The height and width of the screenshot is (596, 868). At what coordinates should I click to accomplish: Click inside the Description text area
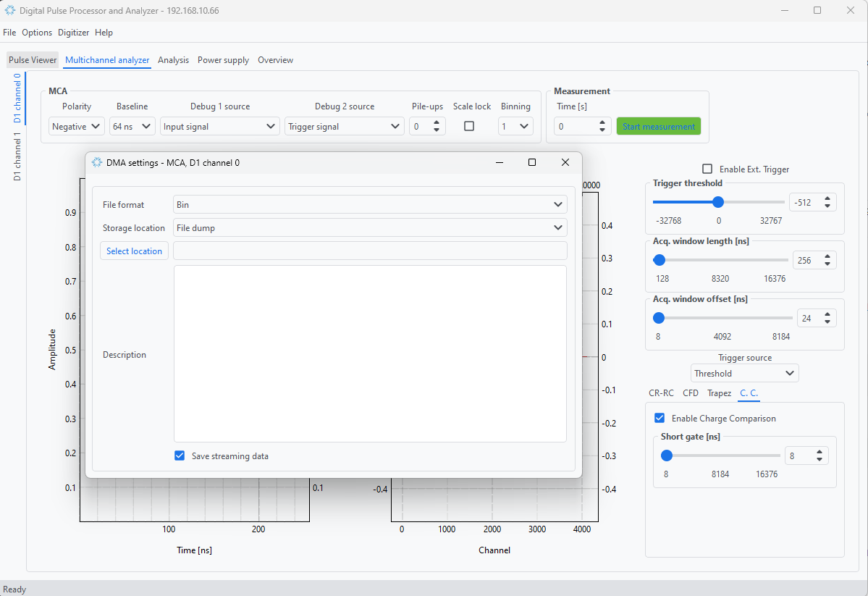(x=370, y=353)
